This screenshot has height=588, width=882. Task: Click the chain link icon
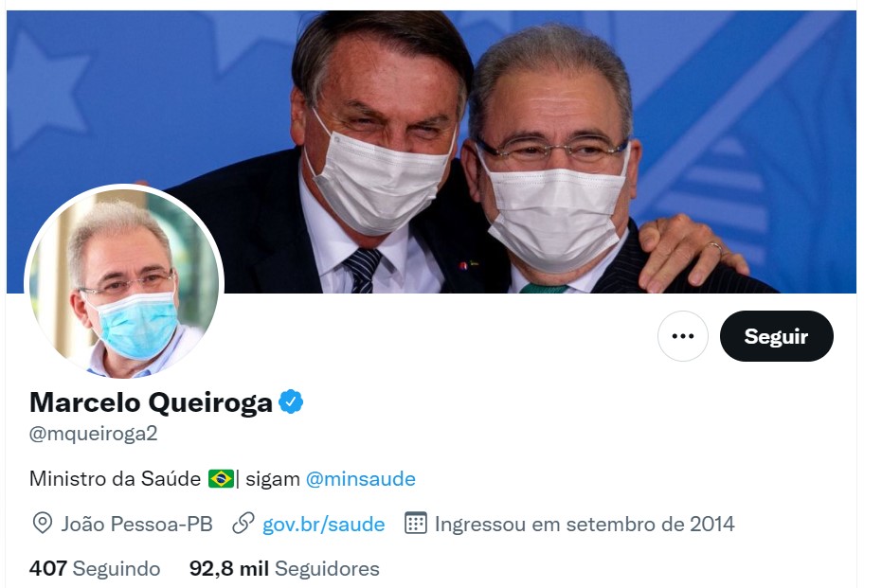pyautogui.click(x=243, y=524)
